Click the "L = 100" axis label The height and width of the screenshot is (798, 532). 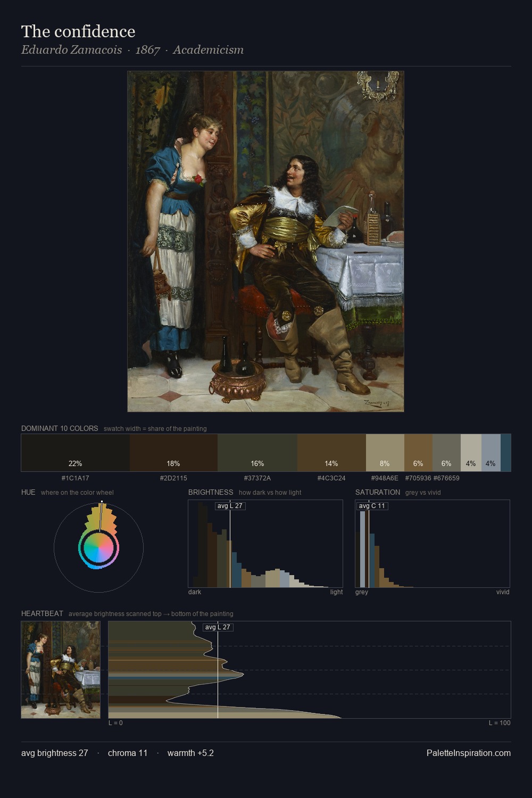[500, 723]
